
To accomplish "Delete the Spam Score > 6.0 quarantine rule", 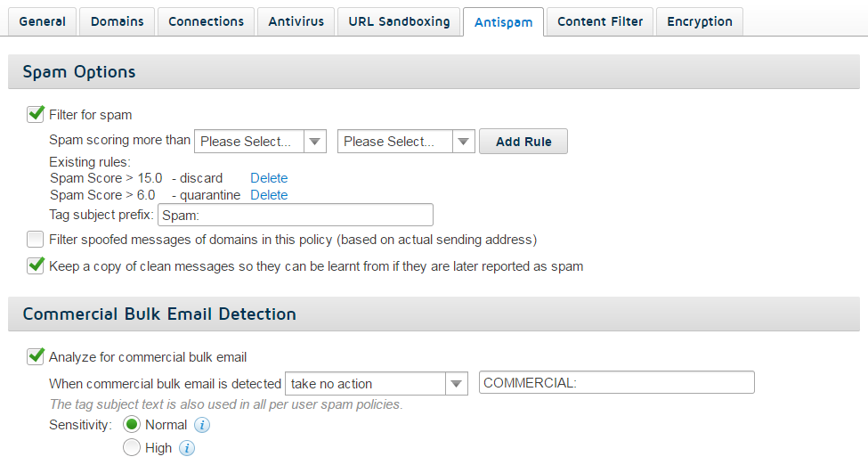I will pos(269,195).
